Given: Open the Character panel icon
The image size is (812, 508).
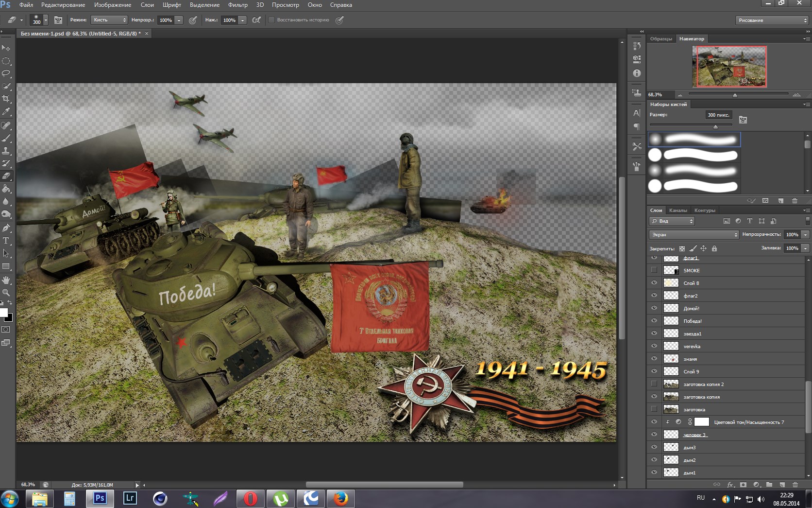Looking at the screenshot, I should 637,113.
